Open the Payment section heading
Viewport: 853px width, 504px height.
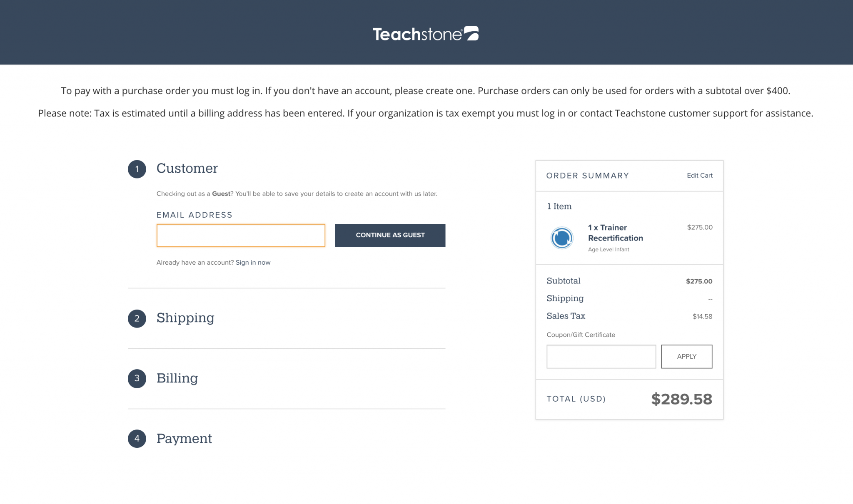[184, 438]
